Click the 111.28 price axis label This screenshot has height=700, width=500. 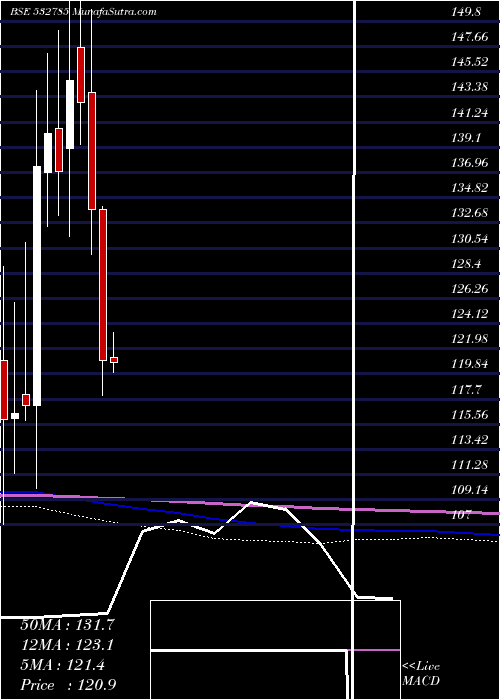[x=469, y=465]
